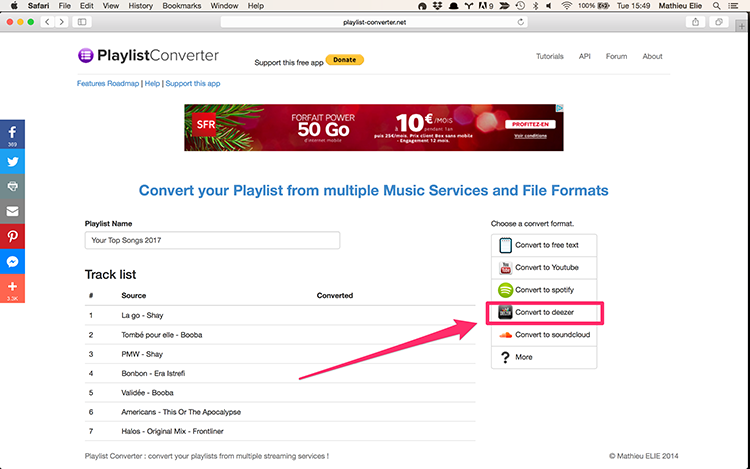The image size is (750, 469).
Task: Click the Spotify logo icon
Action: click(505, 290)
